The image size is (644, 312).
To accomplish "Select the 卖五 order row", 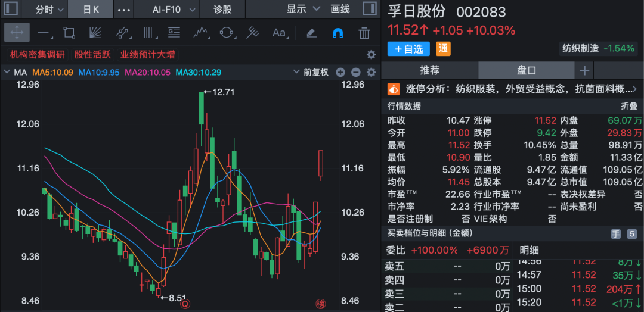I will (x=447, y=267).
